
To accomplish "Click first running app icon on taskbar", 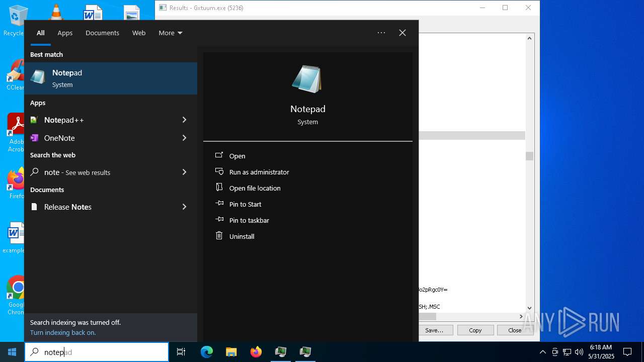I will click(x=280, y=352).
